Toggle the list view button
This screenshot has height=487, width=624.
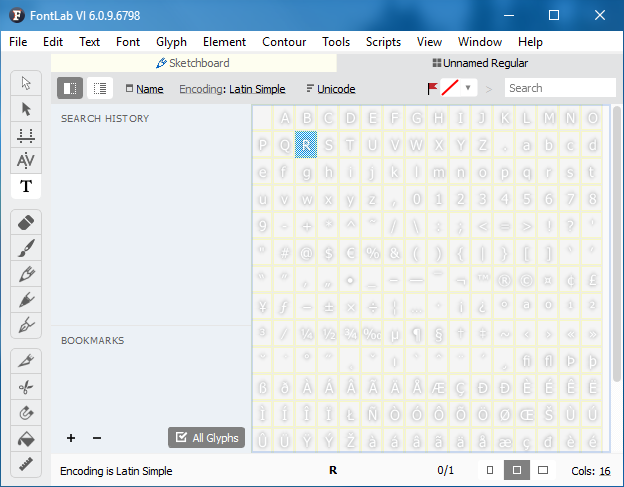point(100,88)
